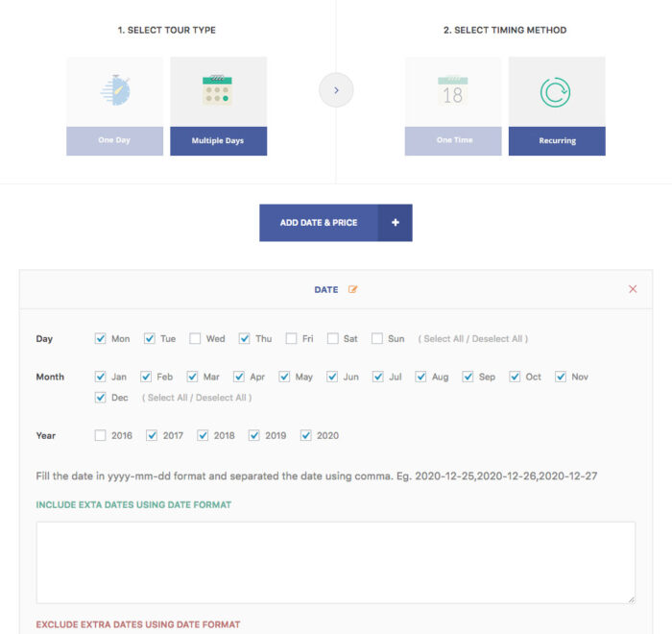Image resolution: width=672 pixels, height=634 pixels.
Task: Click the Multiple Days label tab
Action: [218, 140]
